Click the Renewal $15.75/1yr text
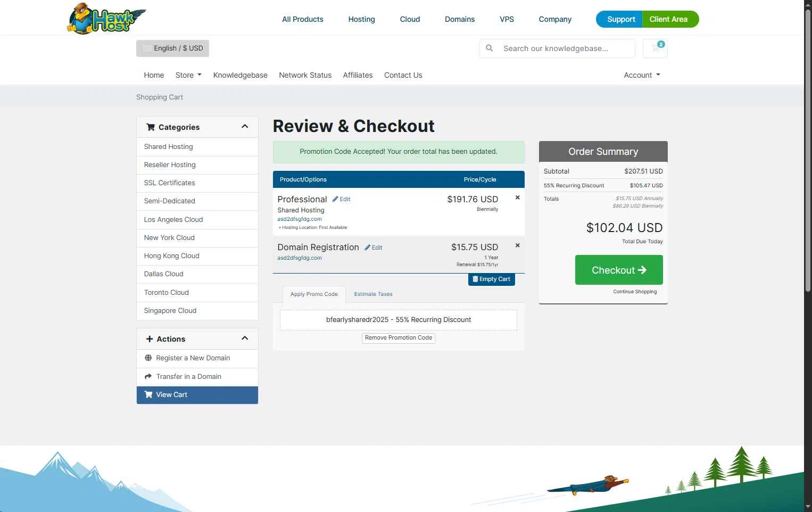Screen dimensions: 812x512 [477, 265]
